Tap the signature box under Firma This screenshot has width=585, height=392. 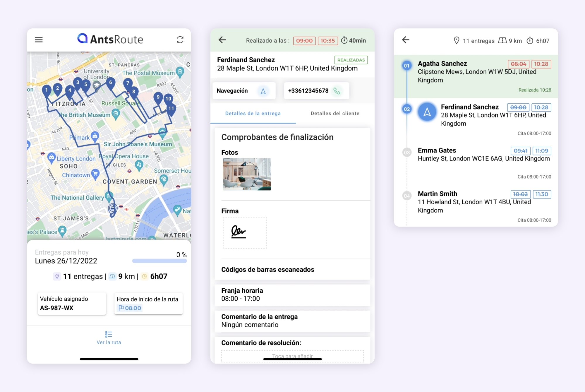pos(245,233)
